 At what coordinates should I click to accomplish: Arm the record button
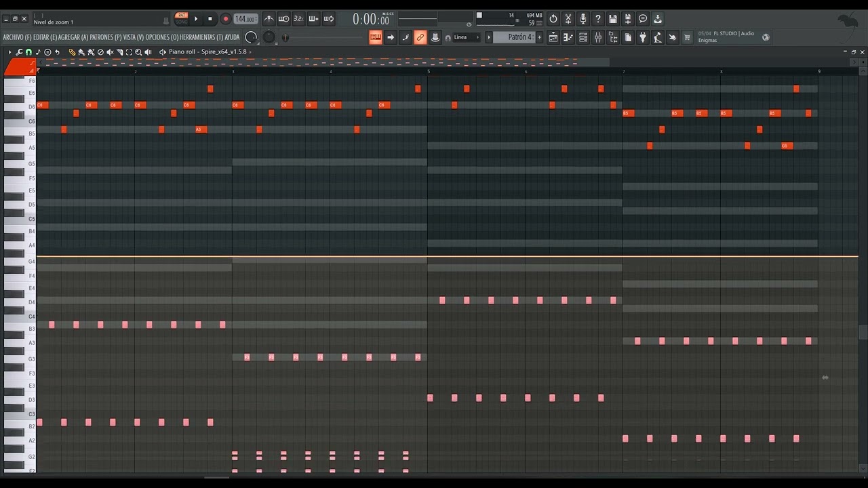(225, 19)
